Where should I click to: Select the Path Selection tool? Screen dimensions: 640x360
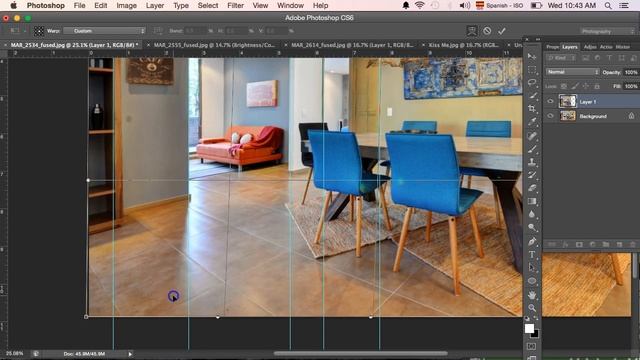[532, 268]
